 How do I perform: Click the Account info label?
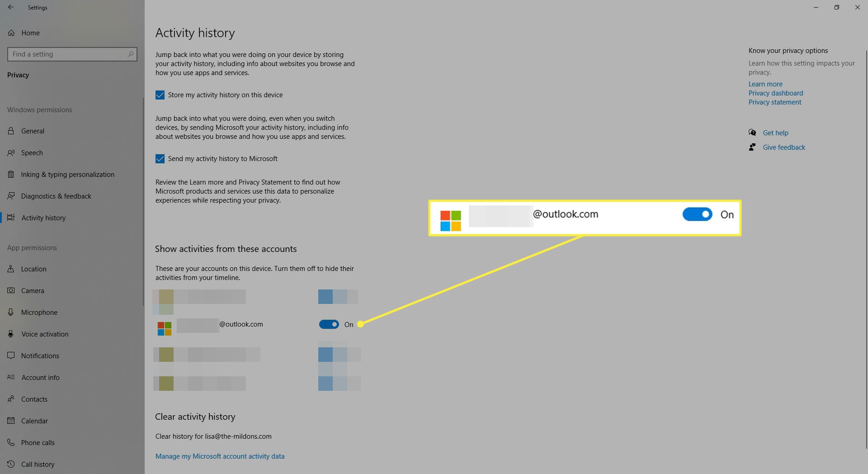coord(40,378)
